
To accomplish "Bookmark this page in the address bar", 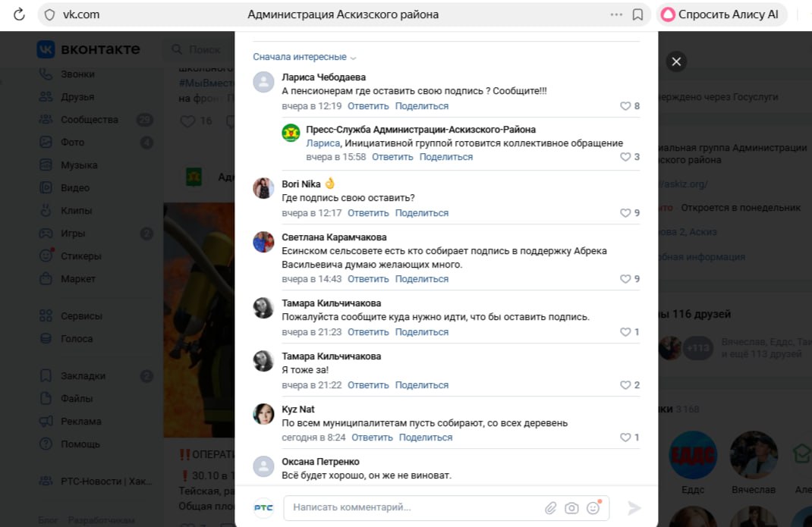I will pyautogui.click(x=637, y=14).
